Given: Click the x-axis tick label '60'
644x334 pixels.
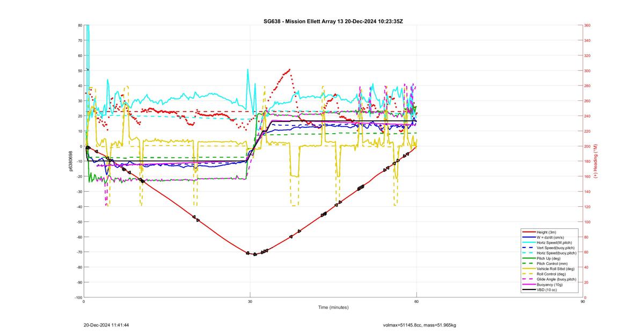Looking at the screenshot, I should [416, 302].
